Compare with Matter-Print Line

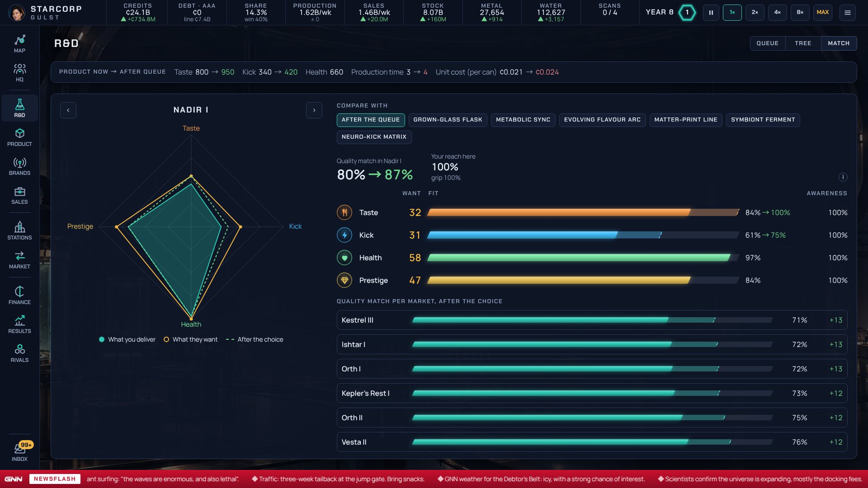point(686,120)
